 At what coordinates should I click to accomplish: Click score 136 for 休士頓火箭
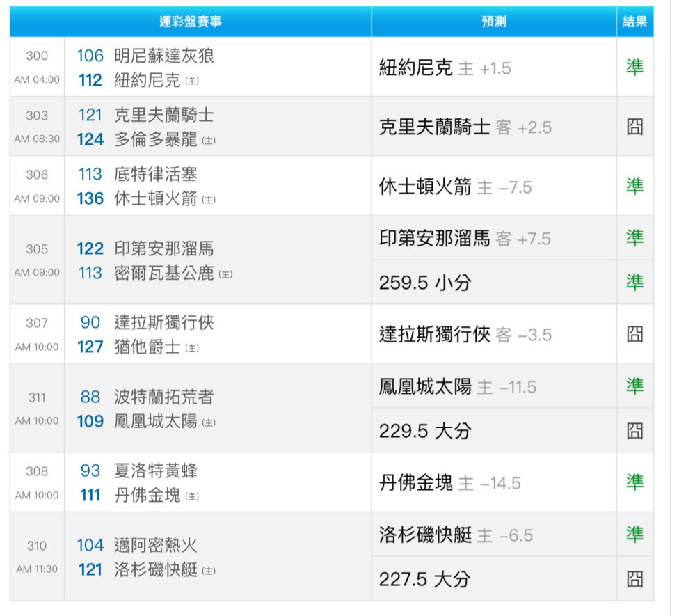[x=90, y=199]
